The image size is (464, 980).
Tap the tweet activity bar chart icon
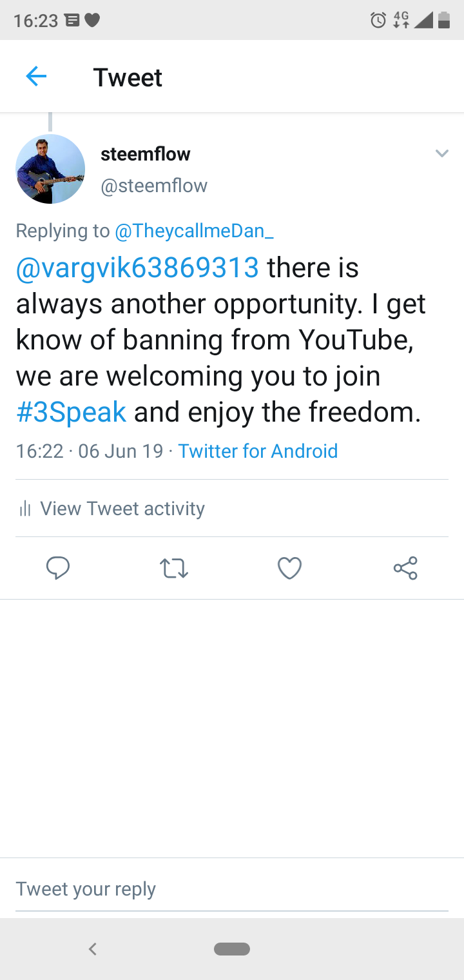coord(25,509)
